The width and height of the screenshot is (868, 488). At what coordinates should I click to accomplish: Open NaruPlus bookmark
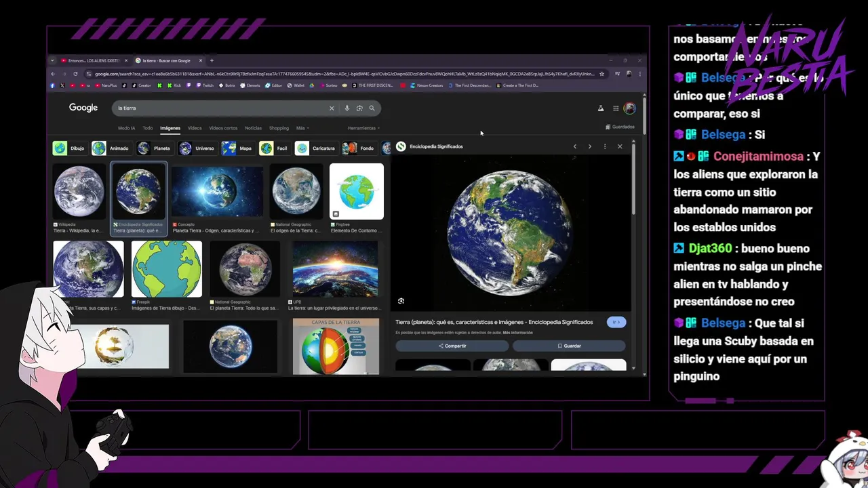coord(106,85)
